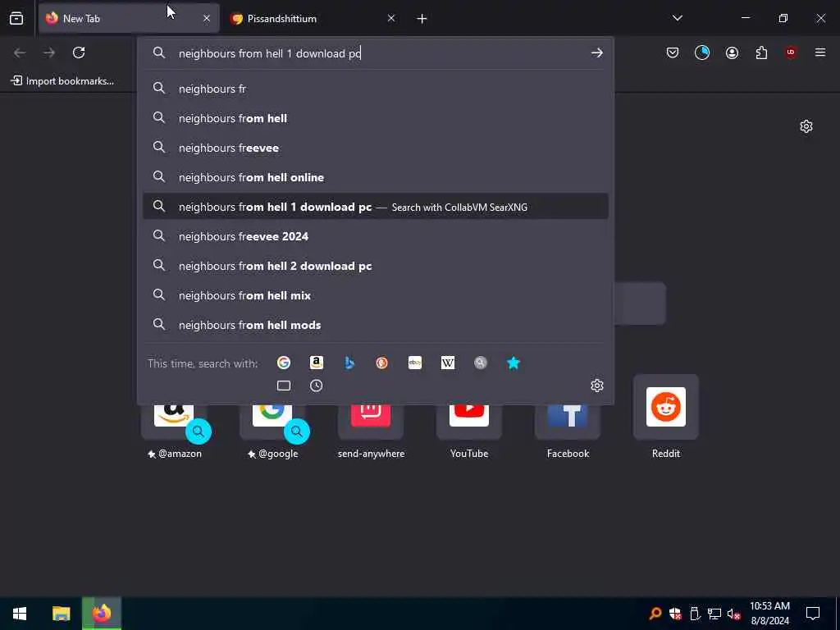The image size is (840, 630).
Task: Select suggestion 'neighbours freevee'
Action: pos(376,148)
